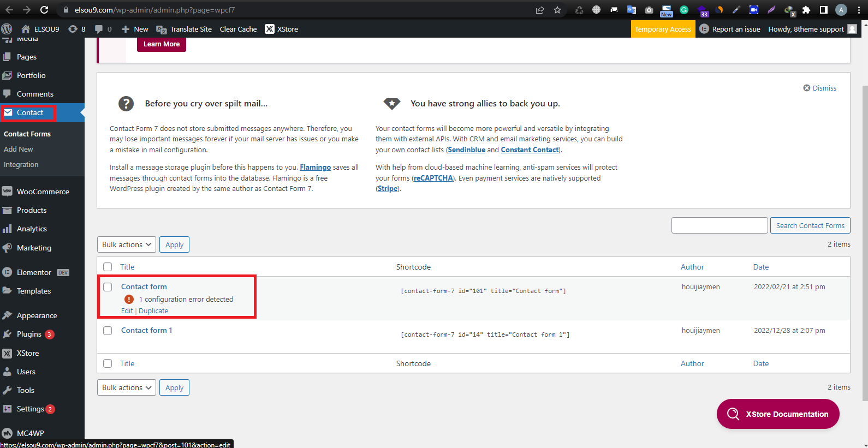Open the Translate Site option

click(x=184, y=29)
